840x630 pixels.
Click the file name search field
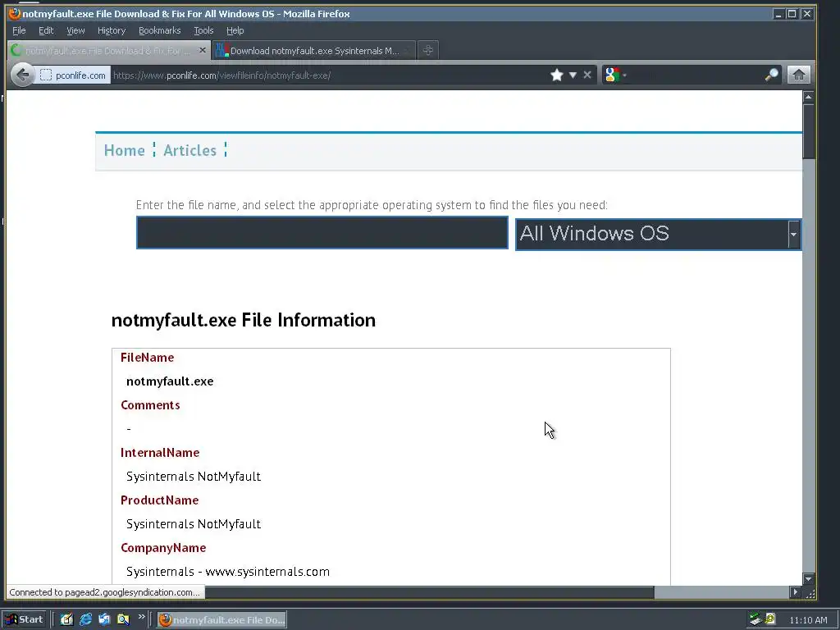coord(322,232)
